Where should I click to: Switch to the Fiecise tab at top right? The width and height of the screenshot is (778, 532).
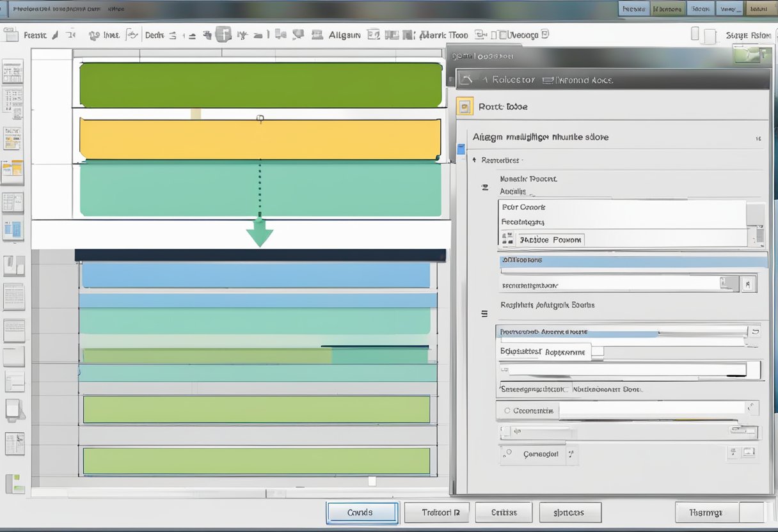(633, 9)
